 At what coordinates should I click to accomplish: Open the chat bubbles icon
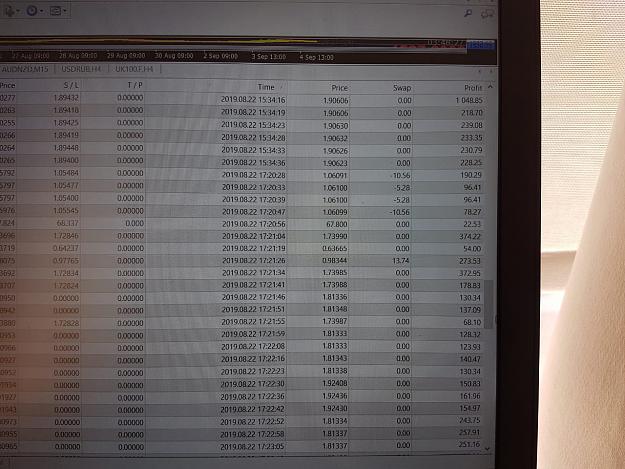487,14
